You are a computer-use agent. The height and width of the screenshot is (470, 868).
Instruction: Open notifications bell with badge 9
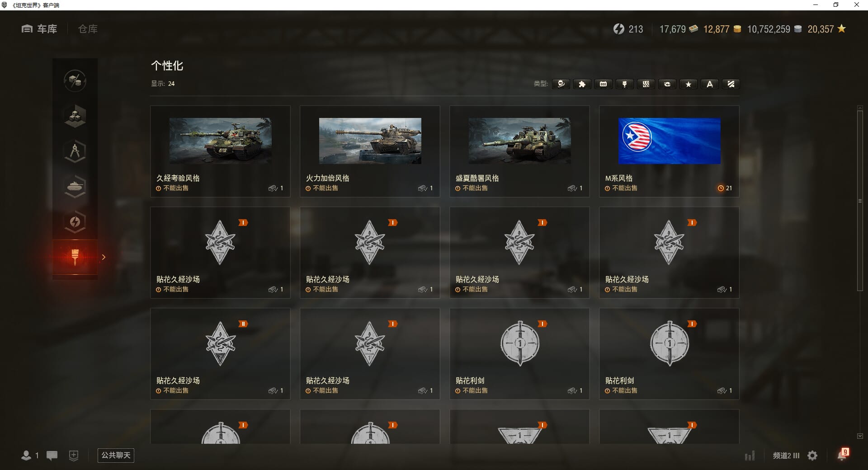(x=842, y=454)
